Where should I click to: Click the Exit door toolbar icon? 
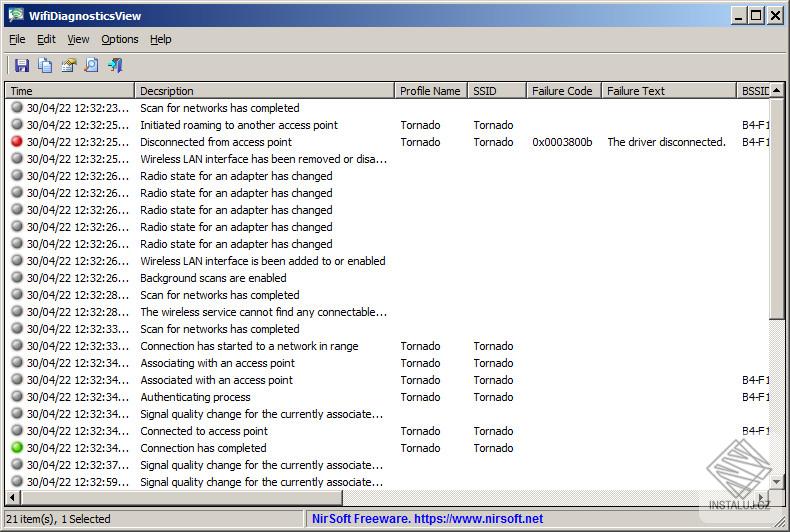(x=115, y=66)
